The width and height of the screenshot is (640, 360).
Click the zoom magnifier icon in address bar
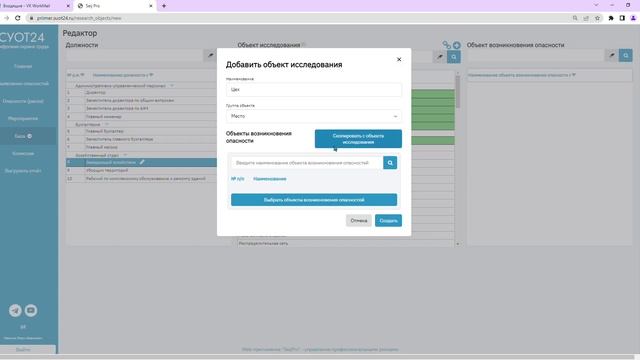(575, 18)
